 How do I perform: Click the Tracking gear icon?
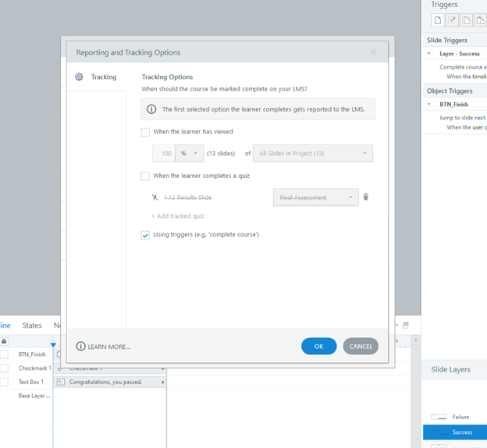tap(79, 77)
